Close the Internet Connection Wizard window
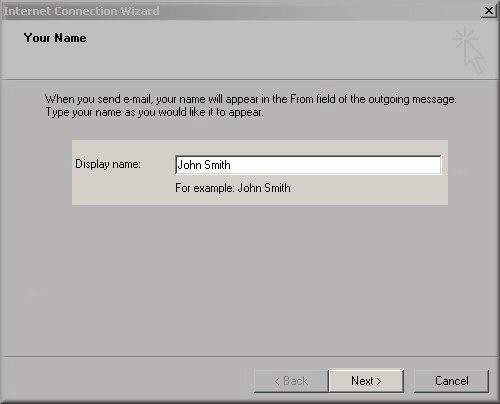 pyautogui.click(x=489, y=11)
